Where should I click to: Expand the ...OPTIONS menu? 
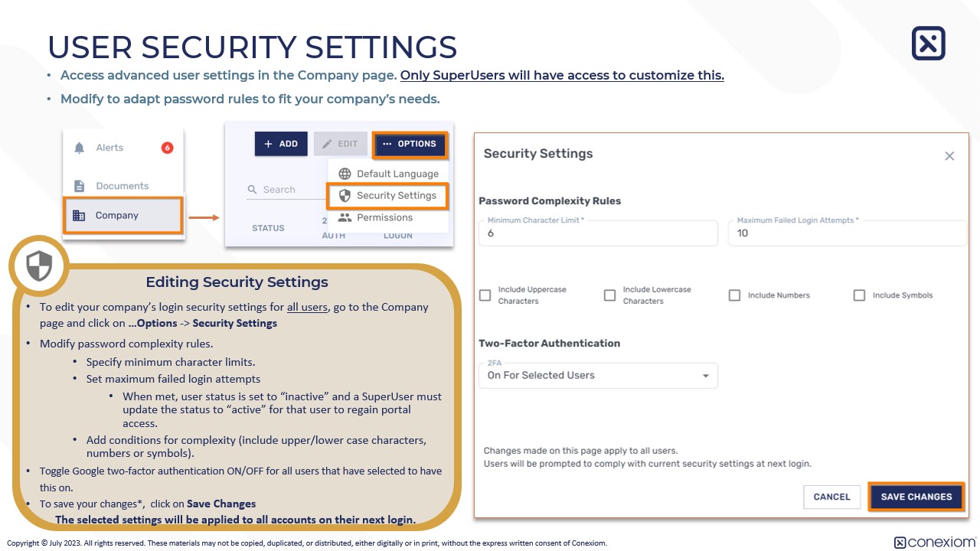coord(410,145)
